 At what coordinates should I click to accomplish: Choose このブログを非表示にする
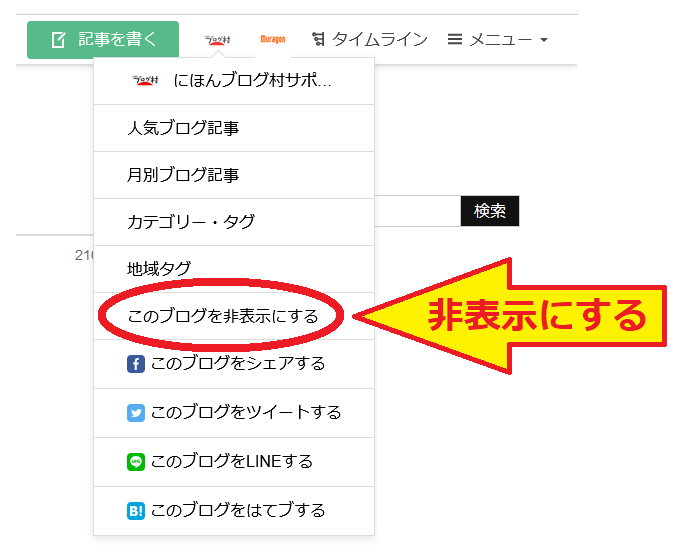coord(234,316)
